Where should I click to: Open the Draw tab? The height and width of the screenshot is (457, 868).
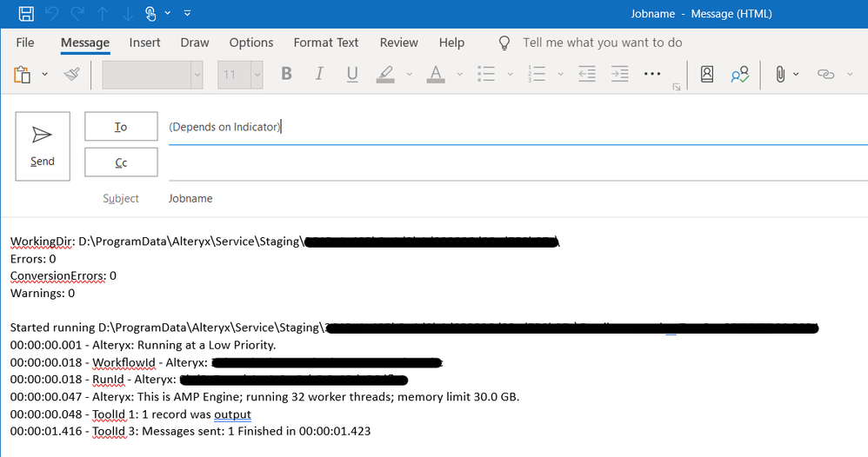click(195, 43)
